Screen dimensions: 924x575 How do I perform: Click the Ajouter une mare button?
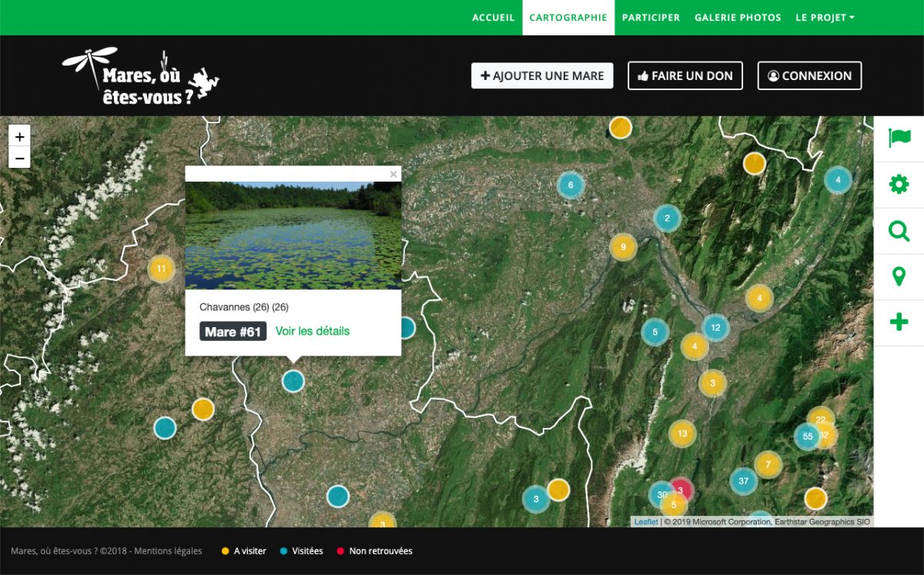click(x=542, y=75)
